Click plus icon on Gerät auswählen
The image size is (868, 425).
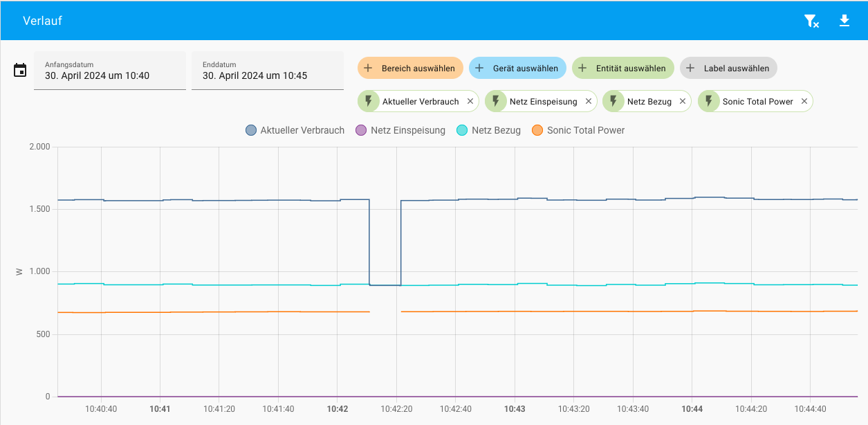point(479,68)
